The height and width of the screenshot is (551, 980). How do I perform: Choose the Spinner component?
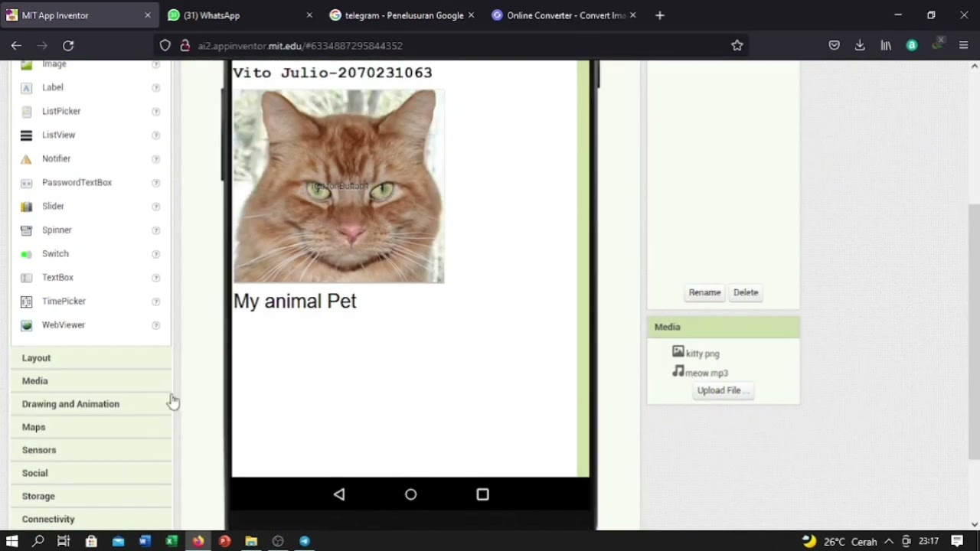(x=57, y=230)
